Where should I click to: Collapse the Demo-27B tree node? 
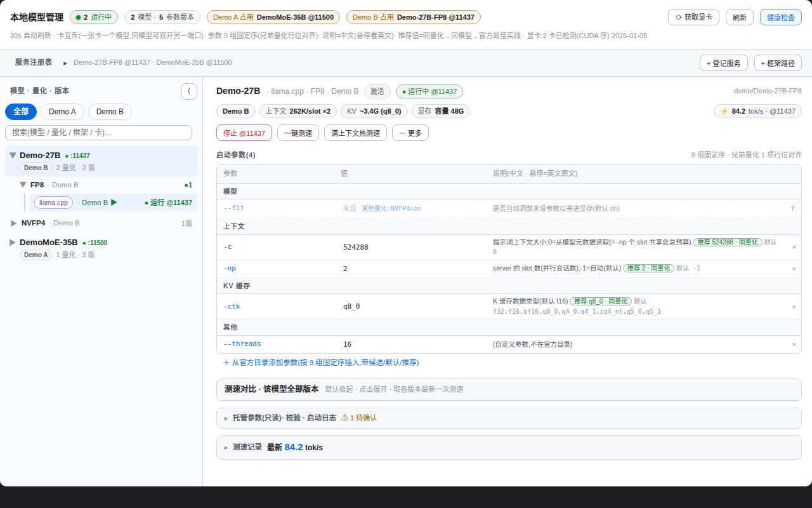[13, 156]
